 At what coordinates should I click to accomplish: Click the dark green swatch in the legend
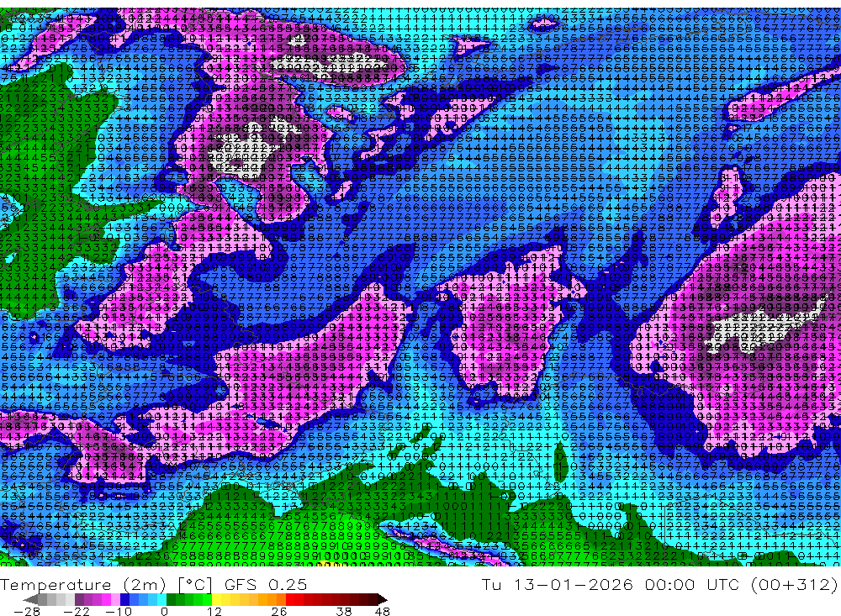[171, 599]
